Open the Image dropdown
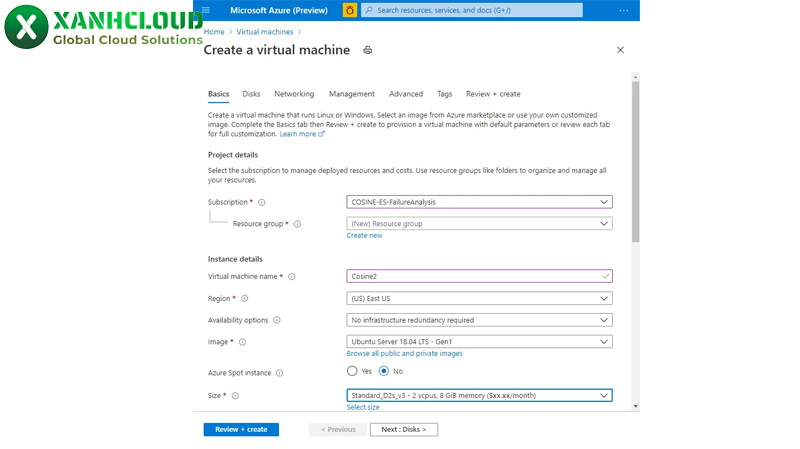800x449 pixels. (479, 342)
